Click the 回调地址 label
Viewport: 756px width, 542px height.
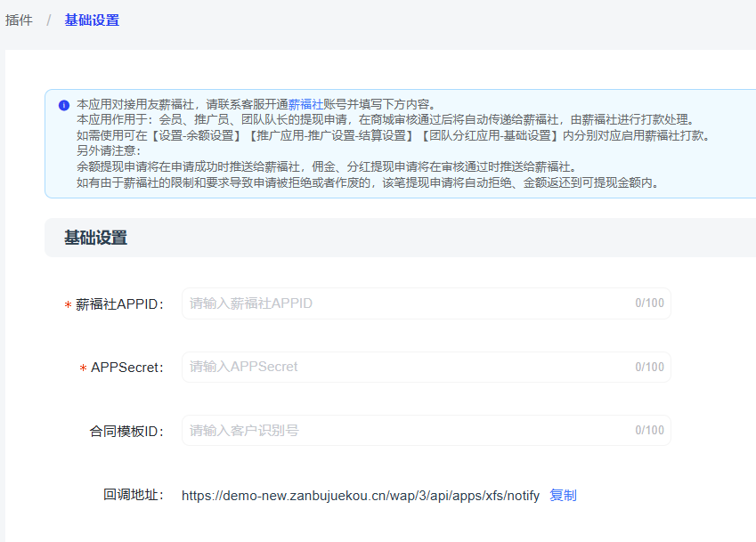point(134,496)
